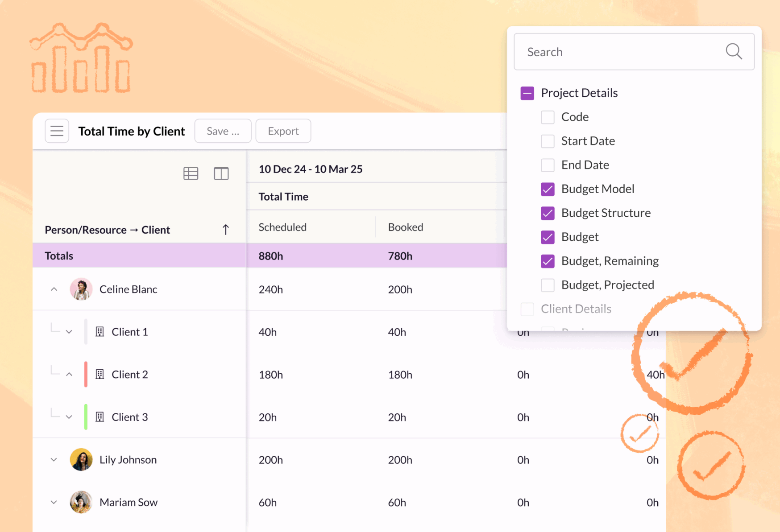Open Mariam Sow's avatar
This screenshot has width=780, height=532.
(81, 502)
